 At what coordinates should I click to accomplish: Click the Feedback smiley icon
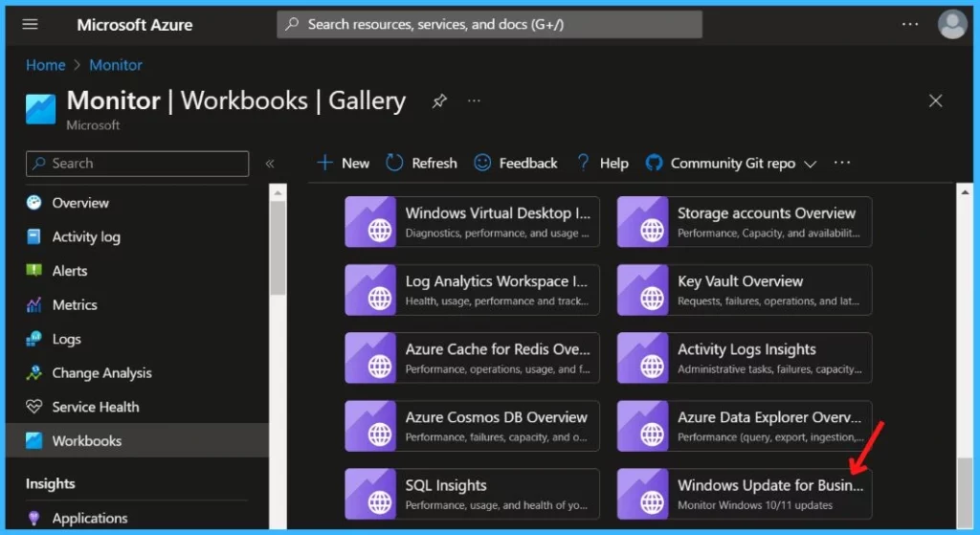tap(482, 163)
